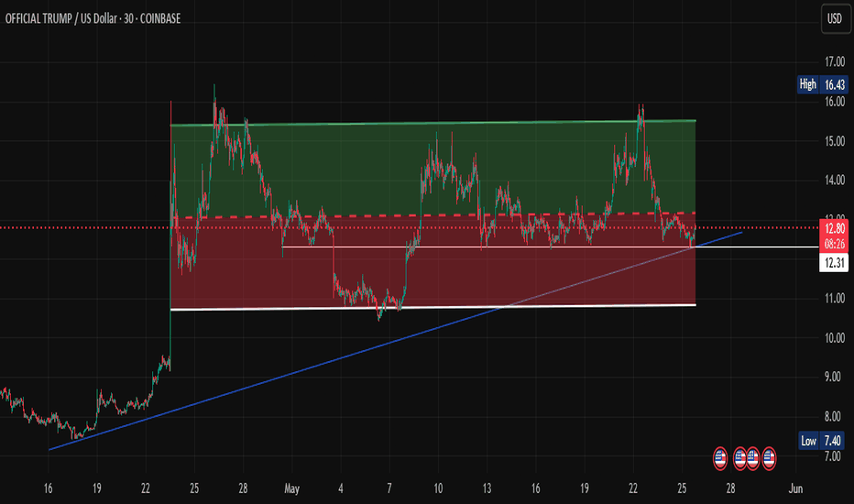Open the second US flag event icon from left
This screenshot has height=504, width=854.
click(739, 458)
